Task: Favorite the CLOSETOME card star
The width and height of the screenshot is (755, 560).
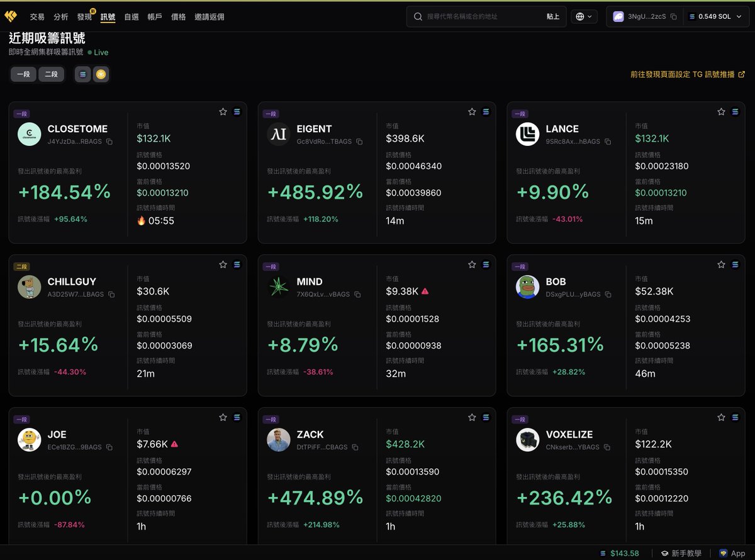Action: tap(223, 112)
